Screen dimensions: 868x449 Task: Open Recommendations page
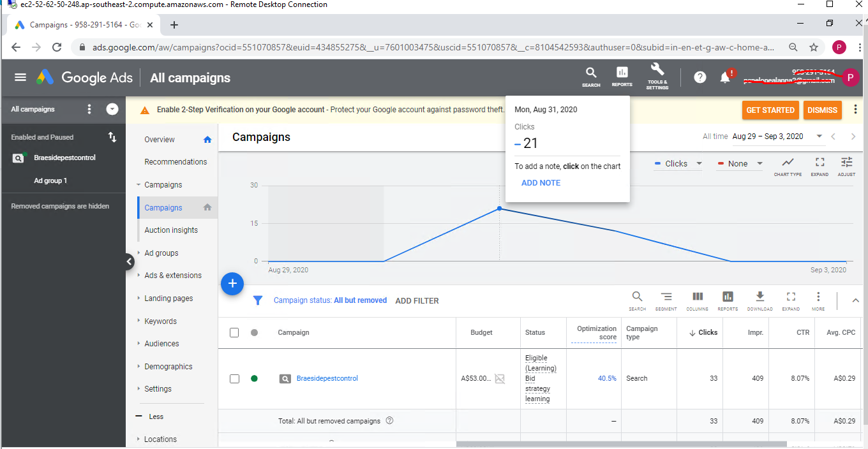(x=176, y=162)
